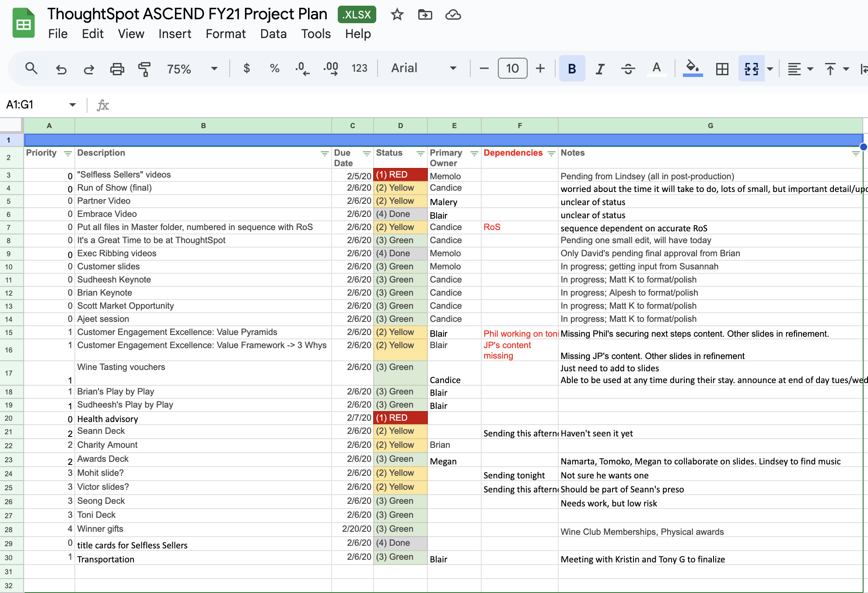Open the File menu
The width and height of the screenshot is (868, 593).
coord(58,34)
